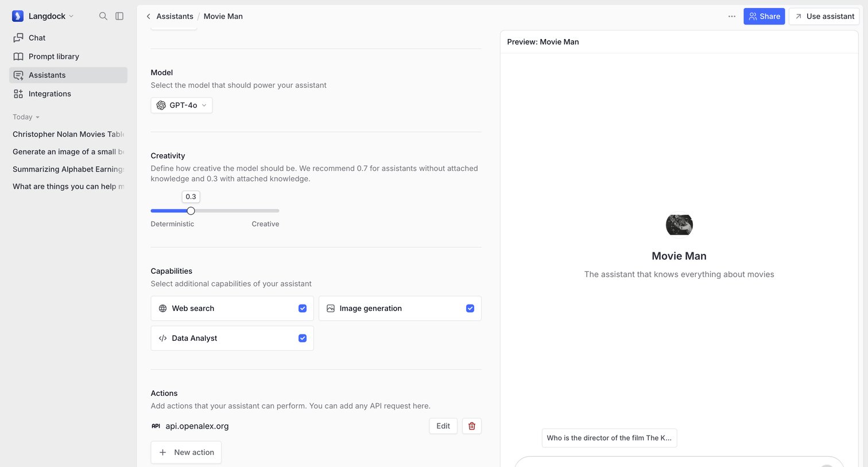Click the Chat bubbles icon

pos(18,38)
